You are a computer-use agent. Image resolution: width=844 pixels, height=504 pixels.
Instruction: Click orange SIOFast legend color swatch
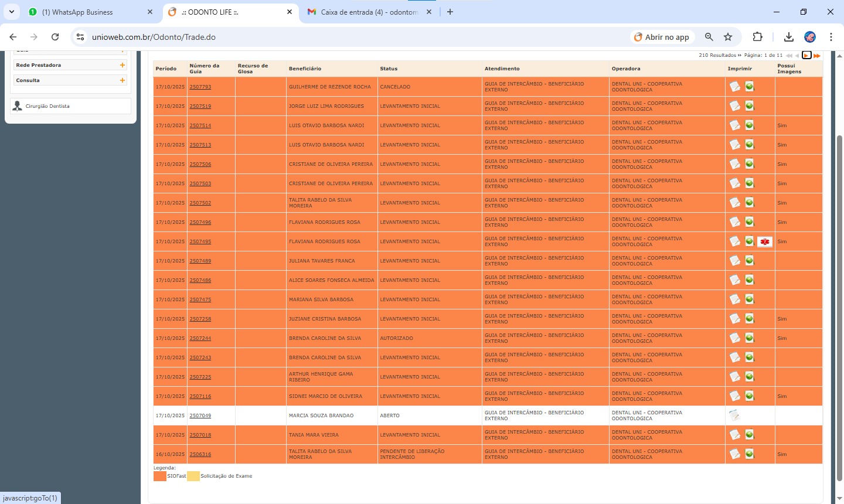(159, 476)
